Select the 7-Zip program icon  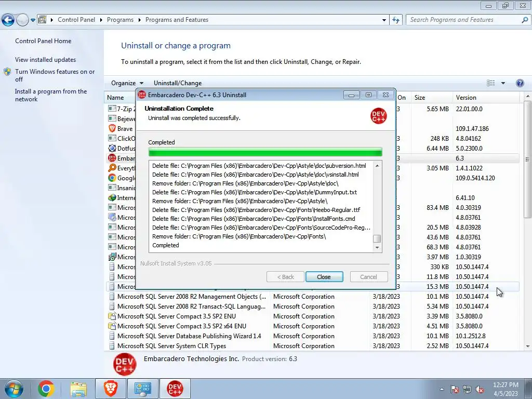point(112,109)
